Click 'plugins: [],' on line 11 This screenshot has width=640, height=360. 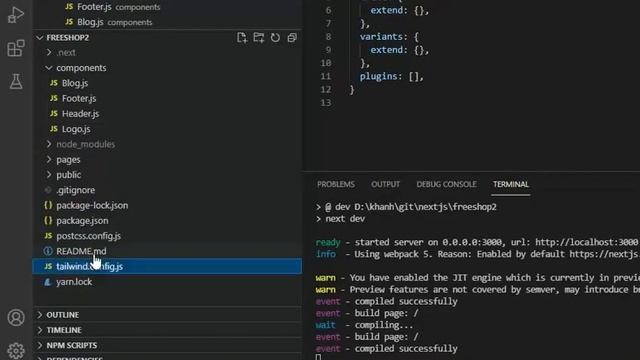point(391,76)
